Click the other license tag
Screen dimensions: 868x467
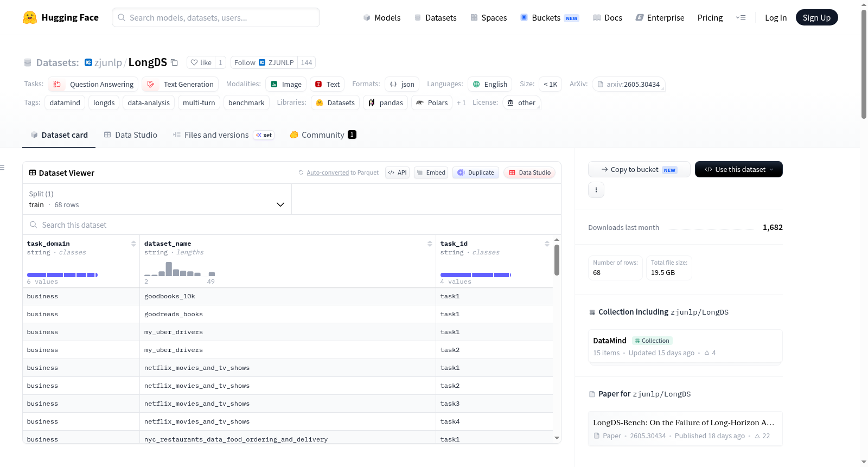521,103
